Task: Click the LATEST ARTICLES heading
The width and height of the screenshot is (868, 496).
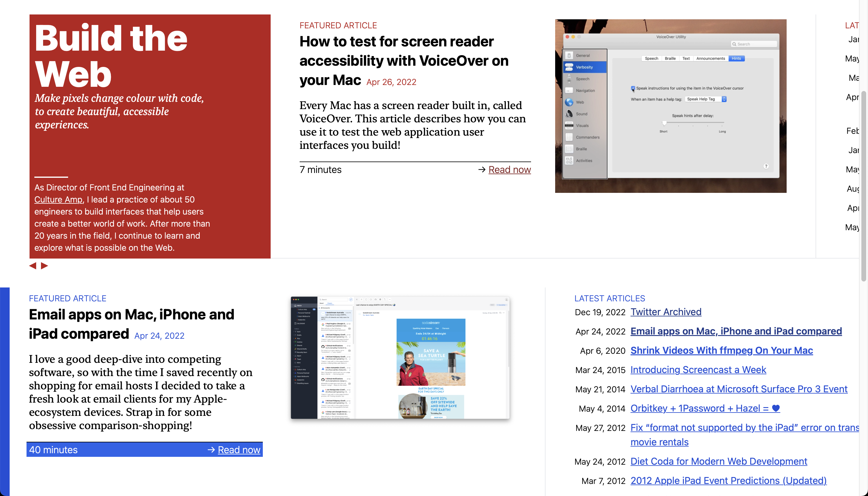Action: pos(609,298)
